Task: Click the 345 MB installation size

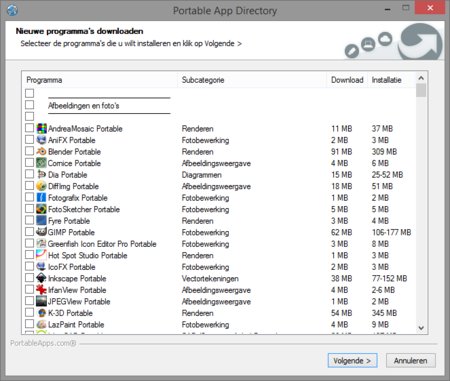Action: click(x=384, y=313)
